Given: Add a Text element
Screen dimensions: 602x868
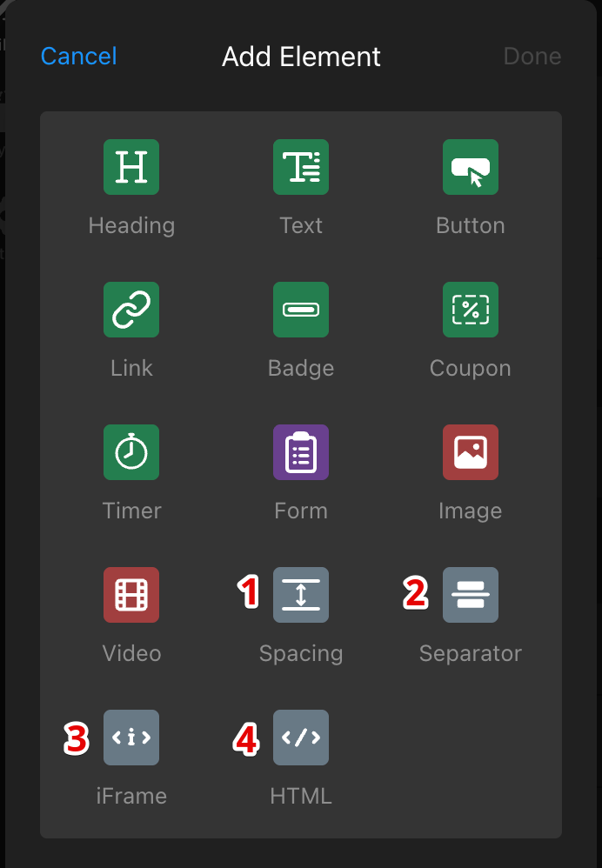Looking at the screenshot, I should 301,167.
